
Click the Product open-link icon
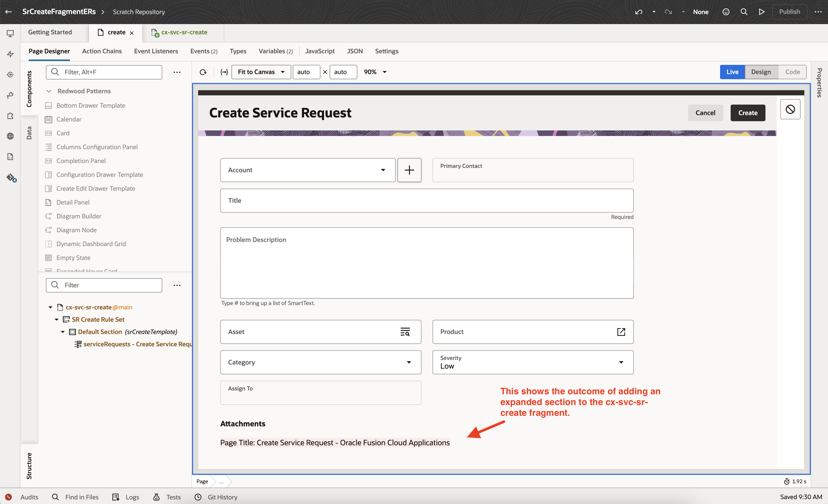tap(621, 332)
